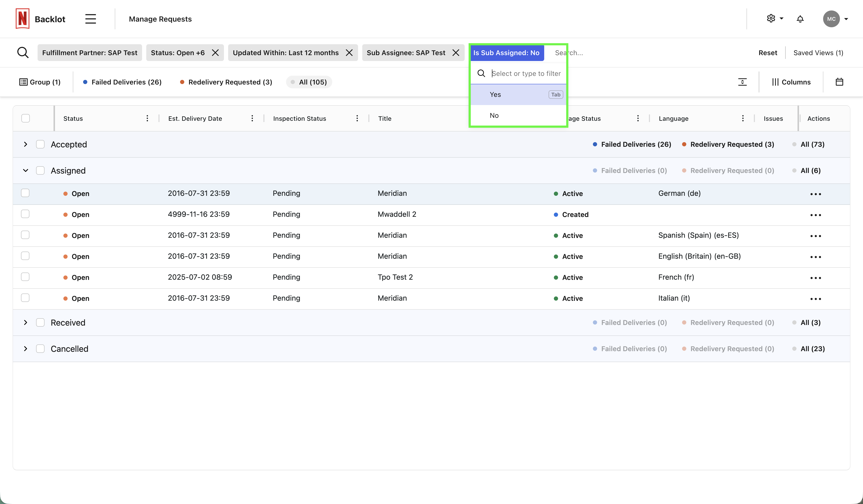This screenshot has height=504, width=863.
Task: Click the row density icon beside Columns
Action: pyautogui.click(x=742, y=82)
